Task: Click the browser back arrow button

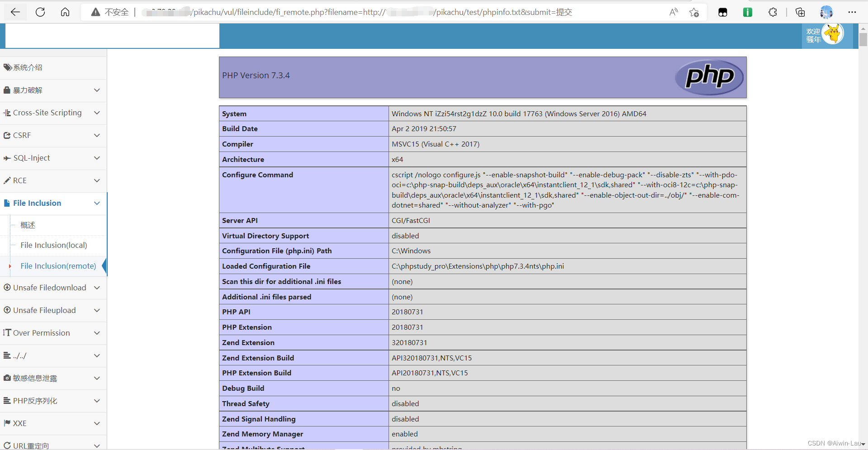Action: coord(15,12)
